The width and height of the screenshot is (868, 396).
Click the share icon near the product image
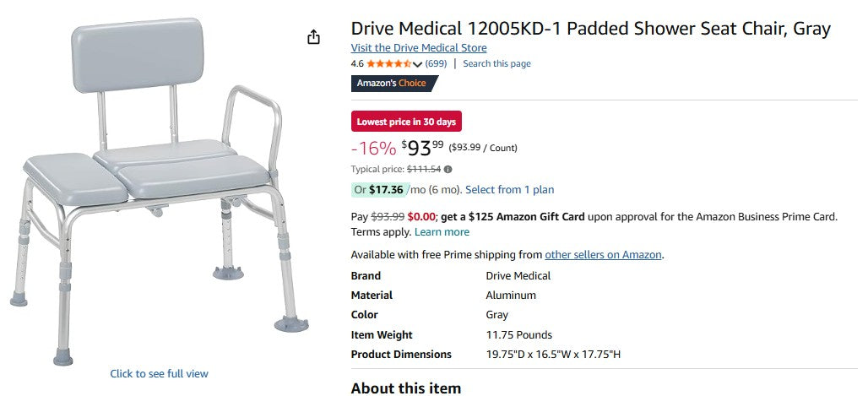313,37
